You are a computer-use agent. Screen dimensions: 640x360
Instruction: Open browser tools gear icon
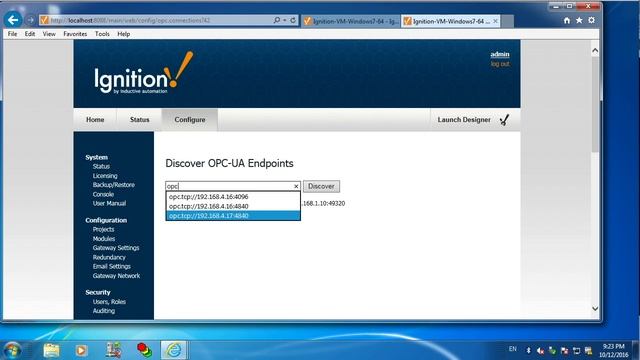click(x=591, y=20)
